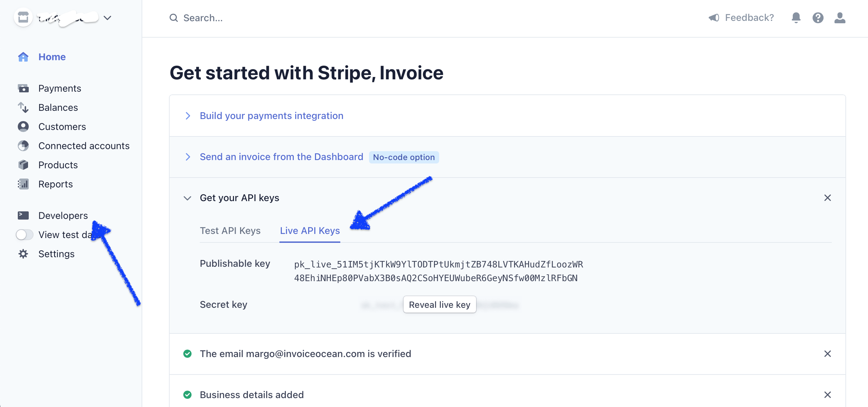Click inside the Search field
This screenshot has width=868, height=407.
tap(239, 17)
